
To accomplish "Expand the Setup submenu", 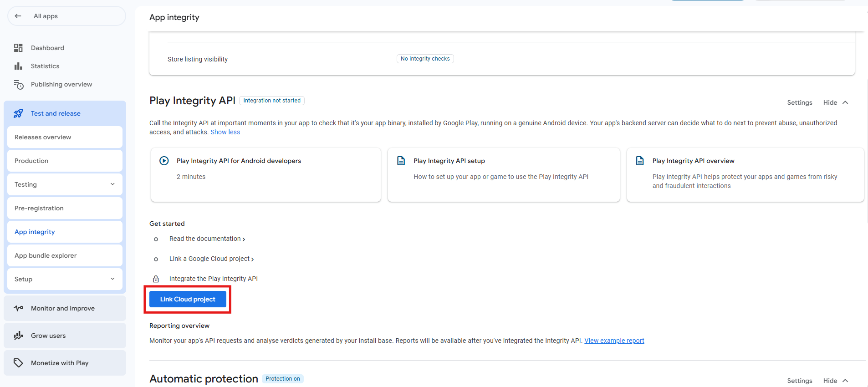I will coord(112,279).
